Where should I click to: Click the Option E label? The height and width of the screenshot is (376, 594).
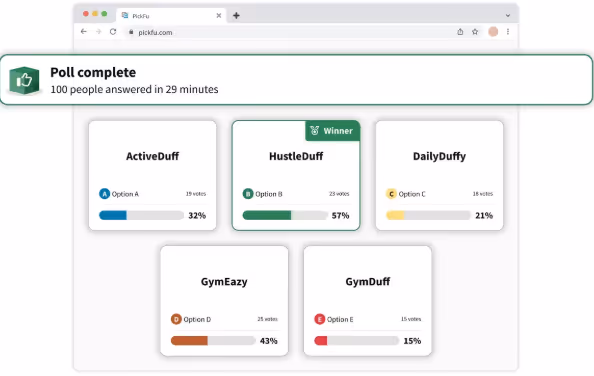click(340, 319)
